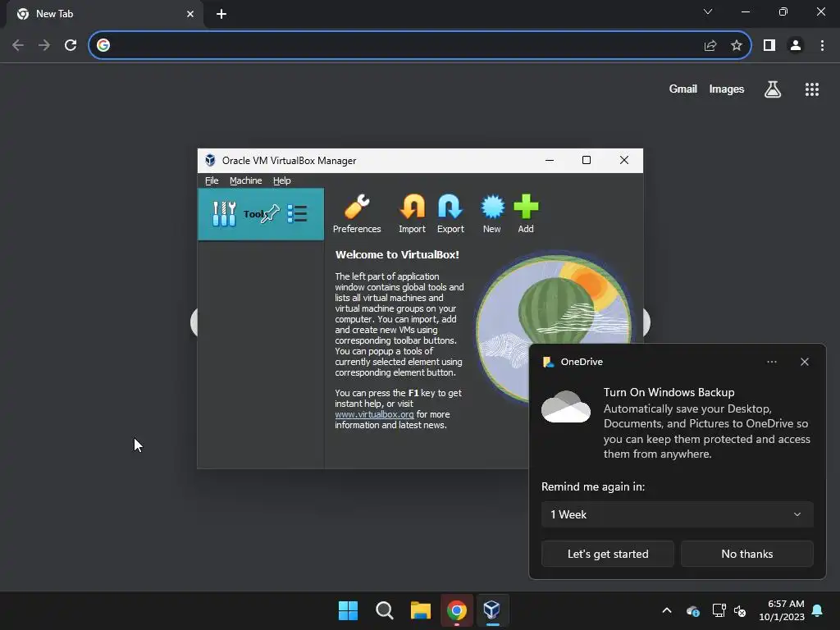Image resolution: width=840 pixels, height=630 pixels.
Task: Open the Machine menu in VirtualBox
Action: (246, 180)
